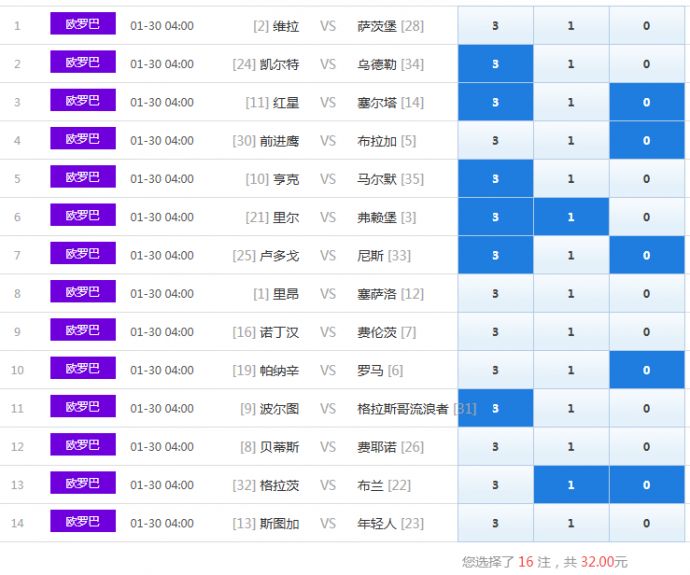The image size is (690, 575).
Task: Click the VS text for 里昂 vs 塞萨洛
Action: tap(328, 294)
